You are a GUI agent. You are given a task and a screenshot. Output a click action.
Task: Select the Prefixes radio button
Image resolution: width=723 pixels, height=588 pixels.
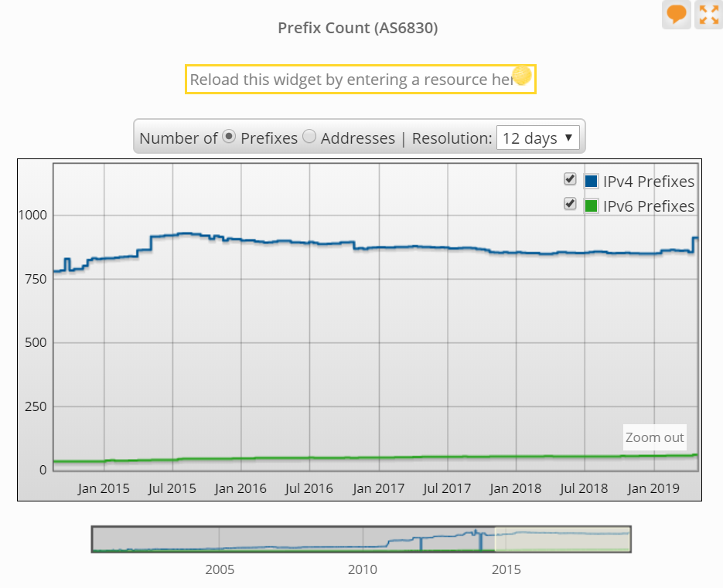(x=229, y=137)
